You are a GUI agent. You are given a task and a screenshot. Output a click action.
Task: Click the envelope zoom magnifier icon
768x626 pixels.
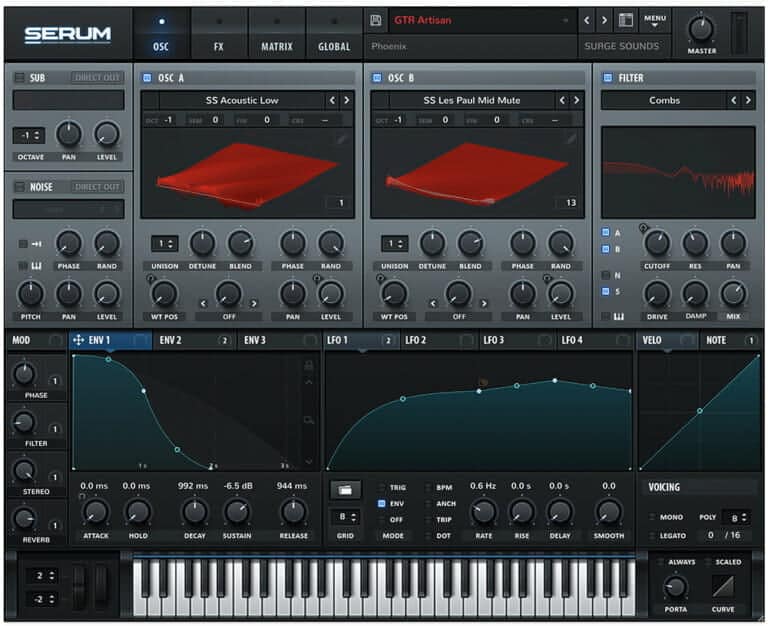[x=309, y=420]
